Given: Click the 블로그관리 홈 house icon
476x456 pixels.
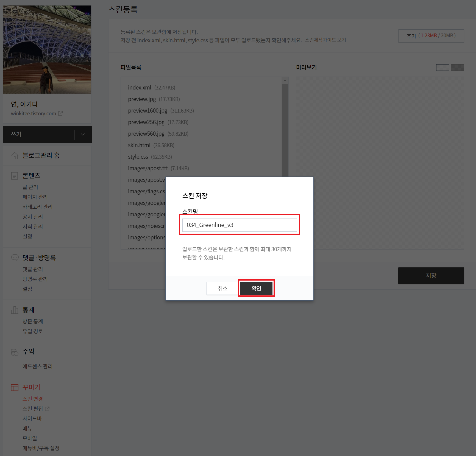Looking at the screenshot, I should [x=15, y=156].
